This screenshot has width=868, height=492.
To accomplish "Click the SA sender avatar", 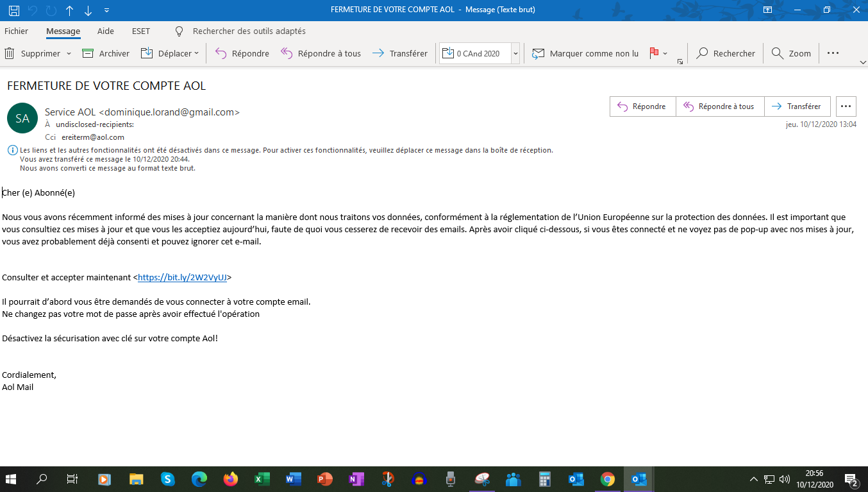I will (x=22, y=118).
